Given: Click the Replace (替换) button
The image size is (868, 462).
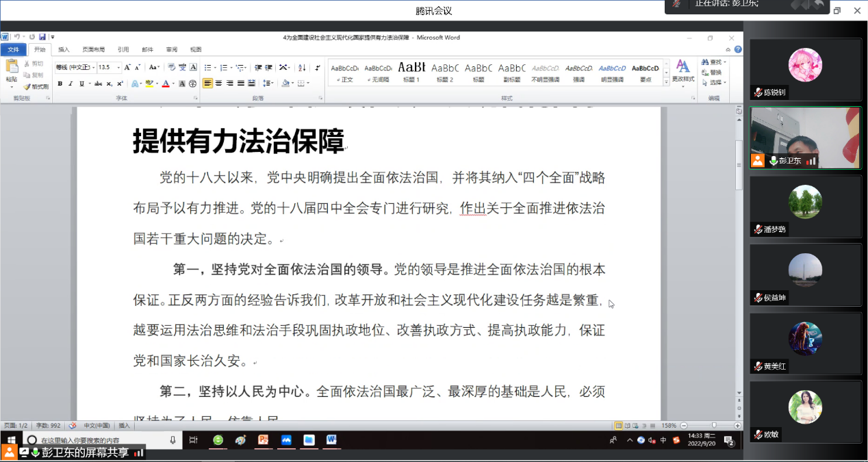Looking at the screenshot, I should (712, 73).
